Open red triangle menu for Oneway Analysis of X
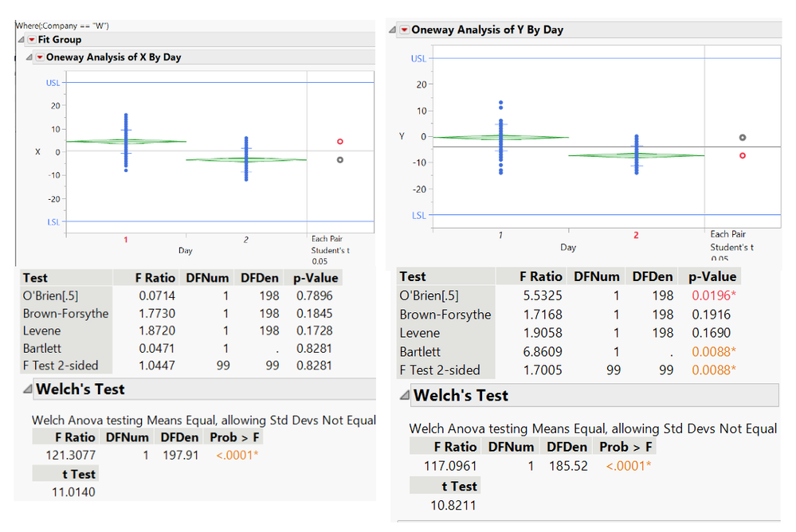Image resolution: width=796 pixels, height=532 pixels. pos(40,57)
